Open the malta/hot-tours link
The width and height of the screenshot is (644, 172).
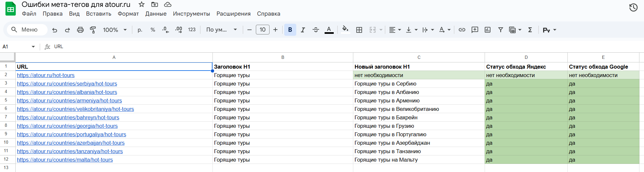pyautogui.click(x=65, y=160)
